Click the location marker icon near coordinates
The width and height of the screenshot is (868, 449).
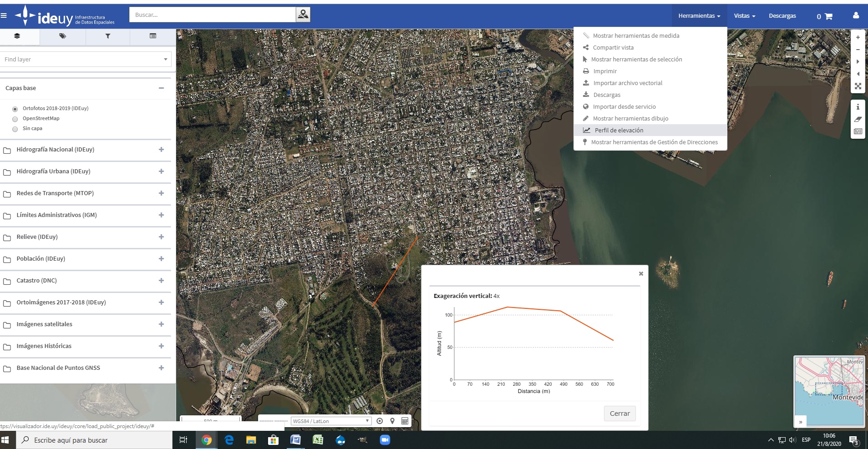coord(392,421)
